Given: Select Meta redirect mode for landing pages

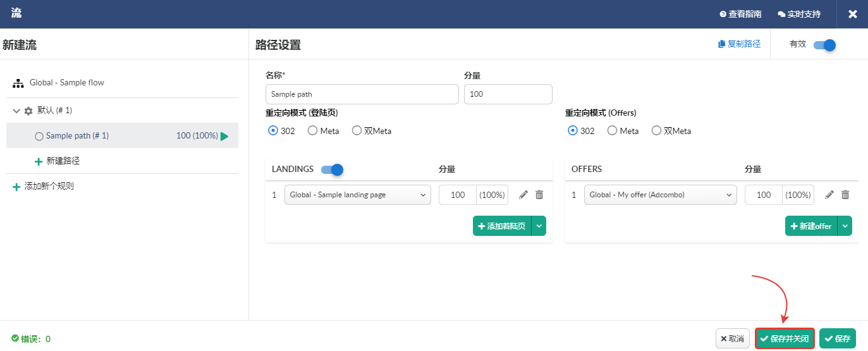Looking at the screenshot, I should pos(324,131).
